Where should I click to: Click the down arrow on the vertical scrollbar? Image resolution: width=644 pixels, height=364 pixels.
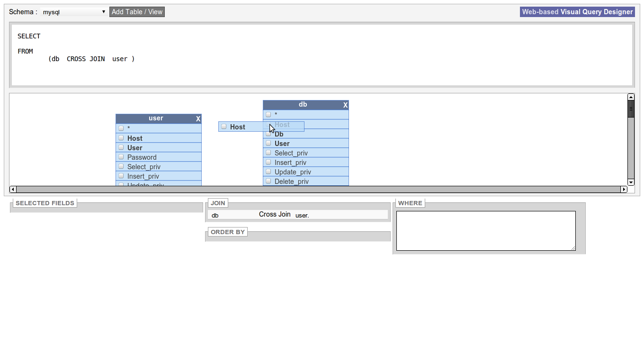tap(631, 182)
